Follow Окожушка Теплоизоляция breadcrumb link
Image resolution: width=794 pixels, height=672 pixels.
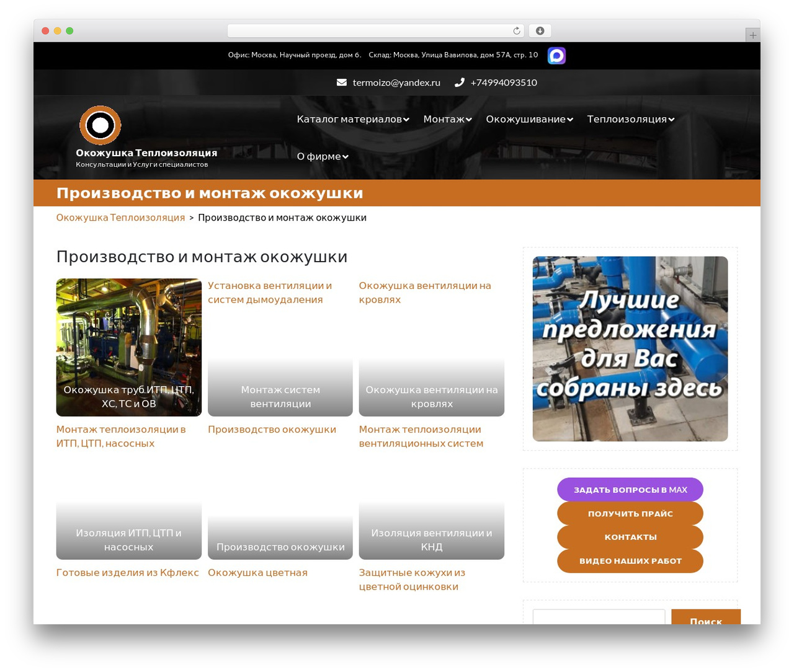[x=120, y=218]
